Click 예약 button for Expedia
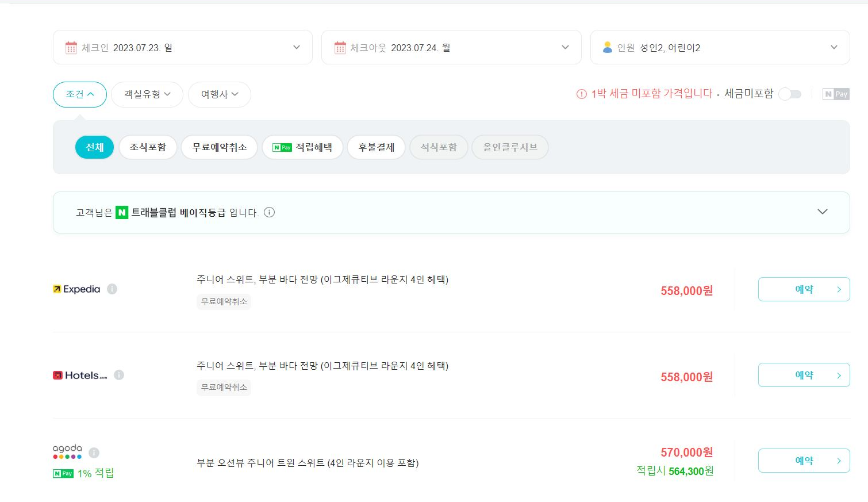868x502 pixels. [804, 289]
